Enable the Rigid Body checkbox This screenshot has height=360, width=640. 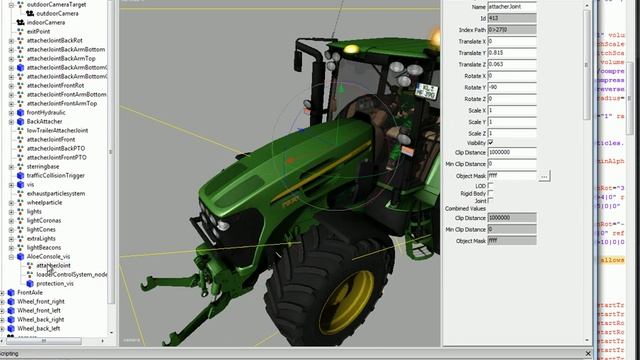(491, 193)
